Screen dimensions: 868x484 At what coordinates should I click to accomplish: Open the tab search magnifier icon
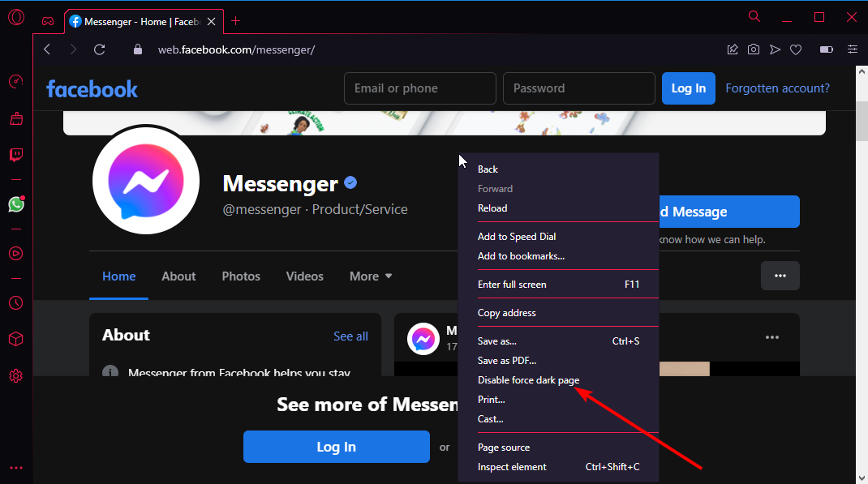[754, 16]
